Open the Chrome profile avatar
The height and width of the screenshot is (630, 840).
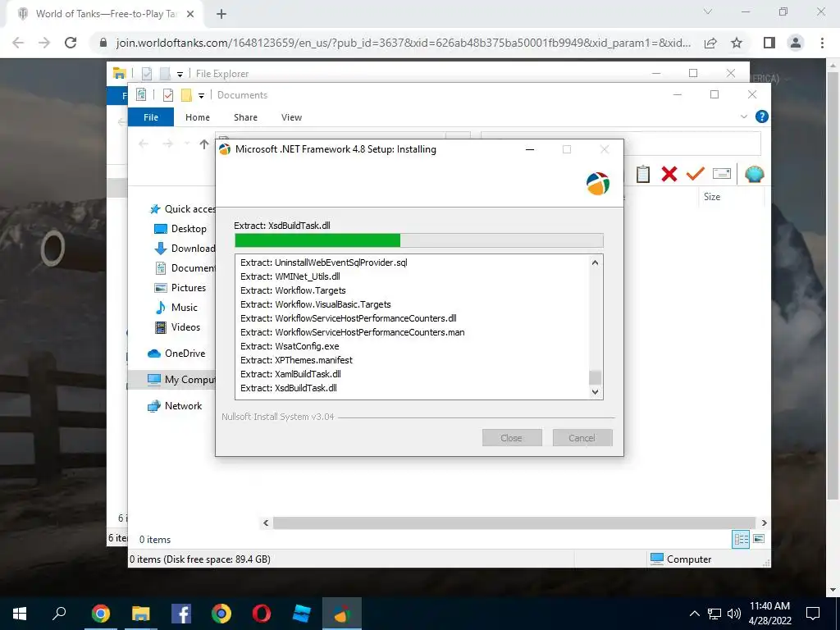[x=796, y=43]
